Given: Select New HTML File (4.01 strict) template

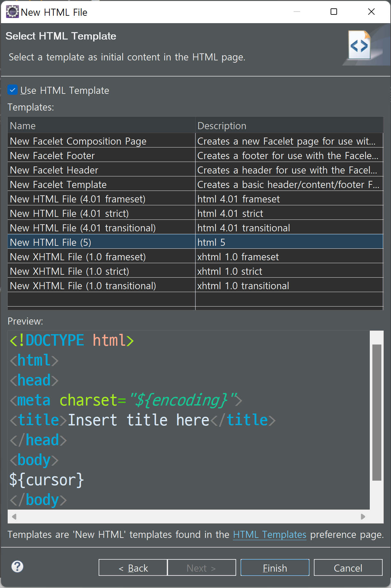Looking at the screenshot, I should pos(195,213).
